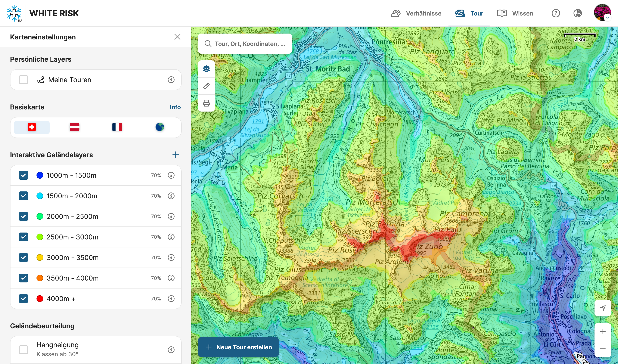The image size is (618, 364).
Task: Enable the Hangneigung slope layer
Action: (x=23, y=350)
